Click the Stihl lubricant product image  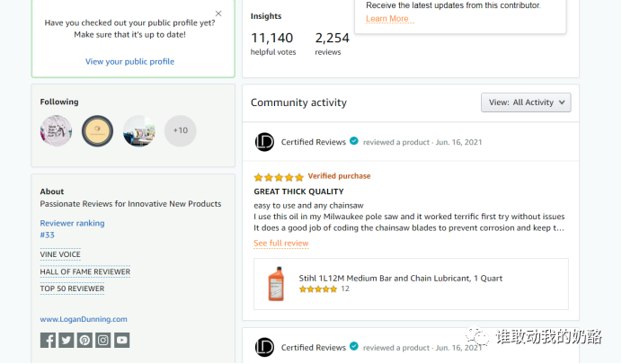point(277,283)
